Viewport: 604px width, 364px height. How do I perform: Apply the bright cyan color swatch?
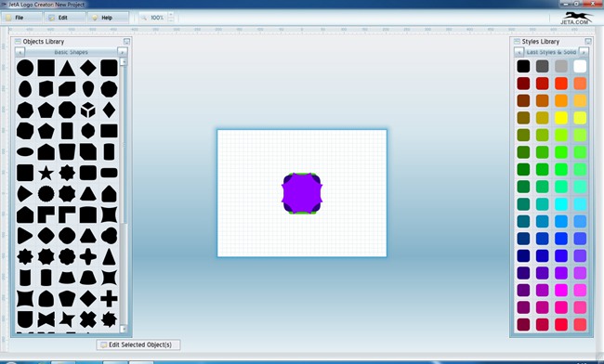pyautogui.click(x=561, y=204)
